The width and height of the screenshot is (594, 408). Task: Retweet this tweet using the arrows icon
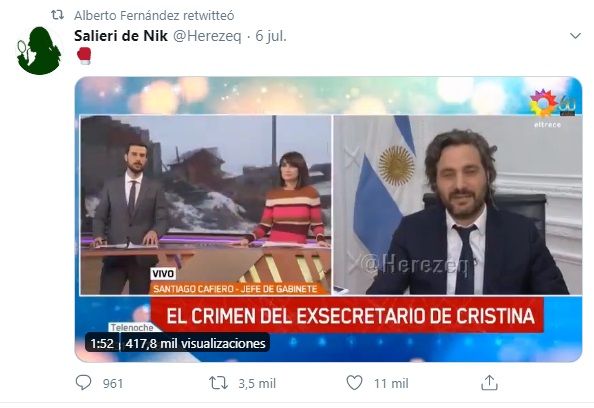pyautogui.click(x=219, y=383)
